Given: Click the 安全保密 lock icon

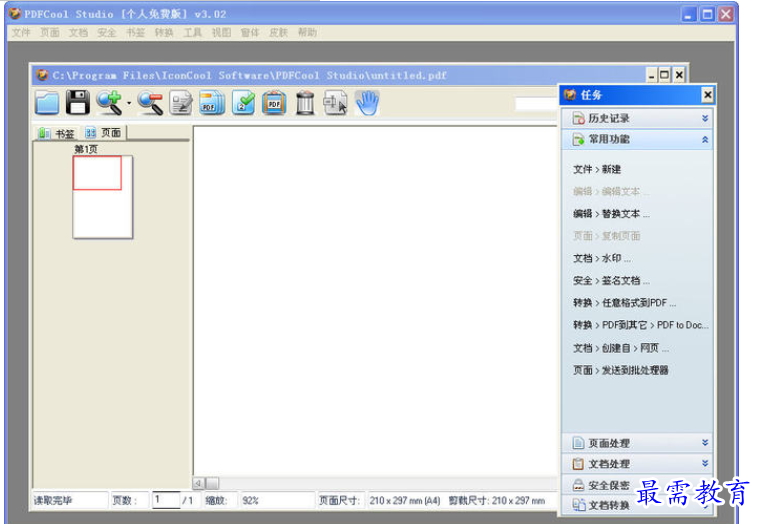Looking at the screenshot, I should tap(578, 485).
